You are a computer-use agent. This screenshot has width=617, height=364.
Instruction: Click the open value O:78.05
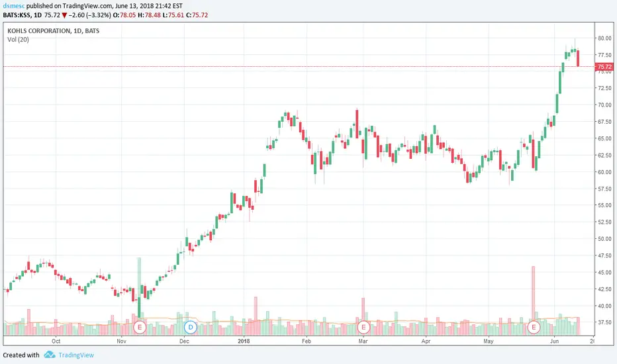tap(124, 15)
